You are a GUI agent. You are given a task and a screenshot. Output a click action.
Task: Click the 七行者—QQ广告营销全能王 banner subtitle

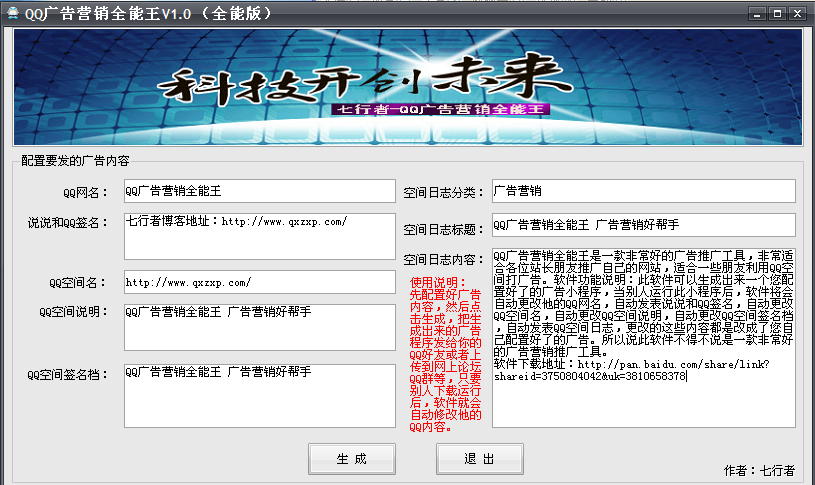coord(440,109)
